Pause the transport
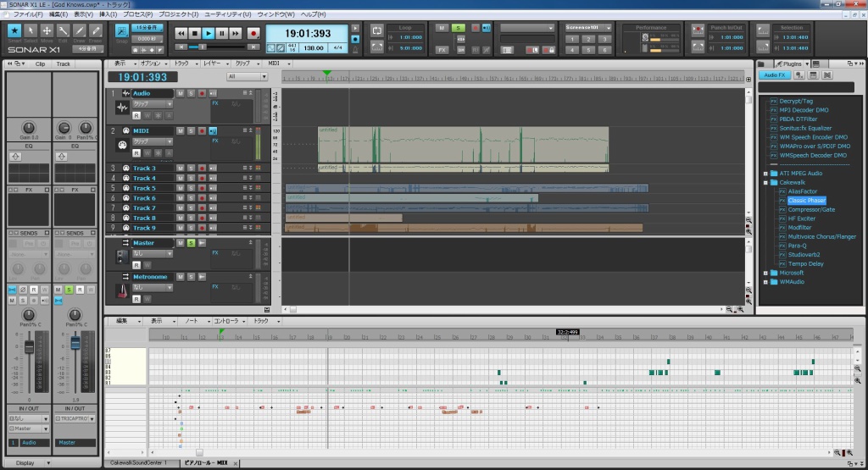This screenshot has height=470, width=868. coord(221,33)
